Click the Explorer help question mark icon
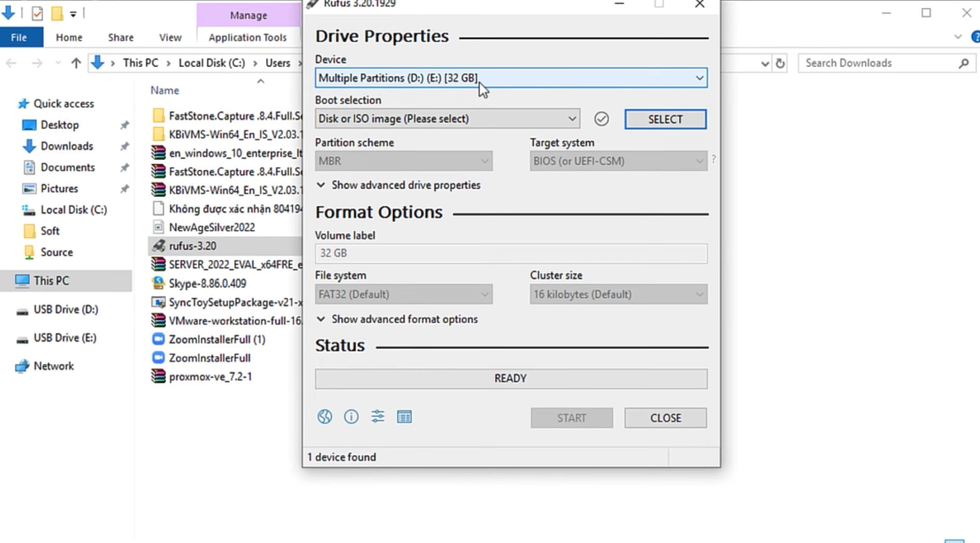Image resolution: width=980 pixels, height=543 pixels. click(x=975, y=37)
